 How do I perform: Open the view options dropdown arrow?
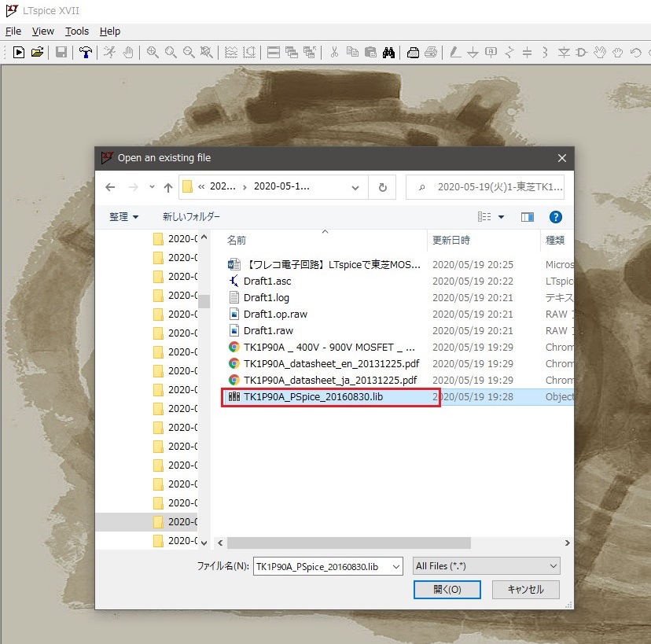tap(501, 217)
